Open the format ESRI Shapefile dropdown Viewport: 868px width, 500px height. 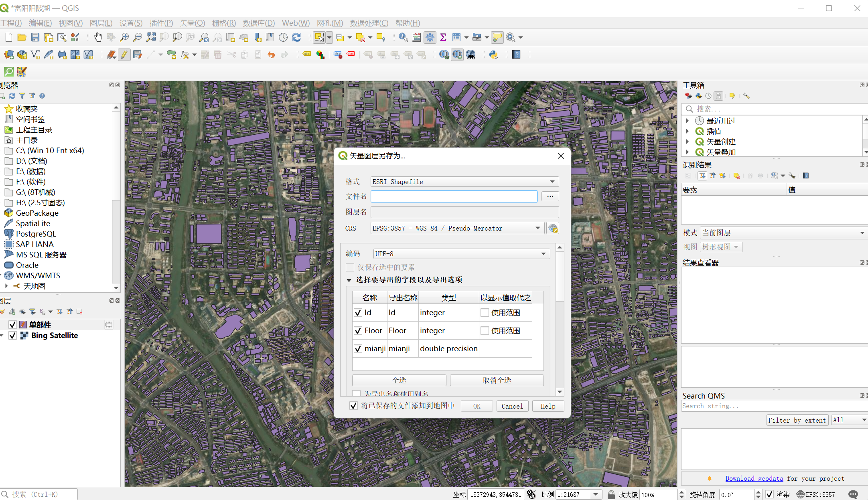click(x=464, y=182)
